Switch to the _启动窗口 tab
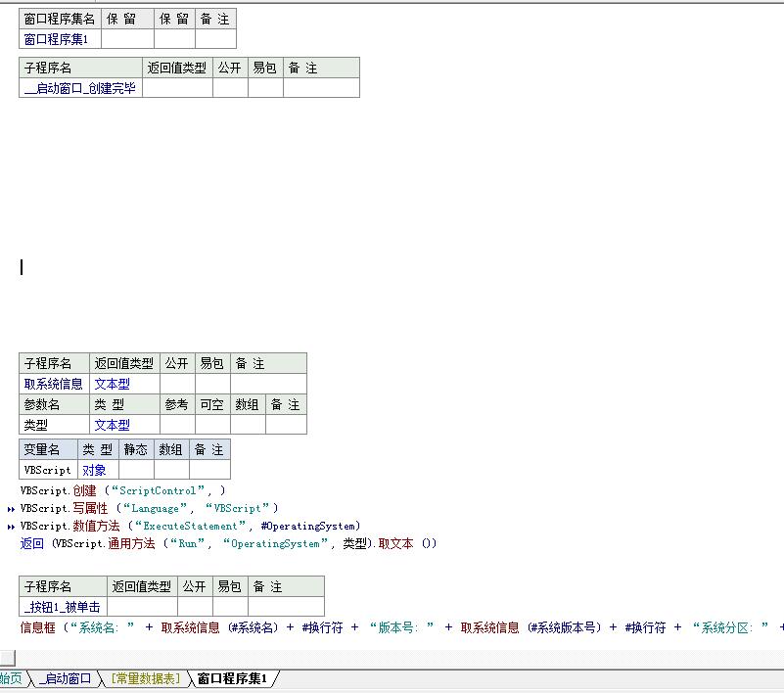Screen dimensions: 784x693 pyautogui.click(x=66, y=679)
